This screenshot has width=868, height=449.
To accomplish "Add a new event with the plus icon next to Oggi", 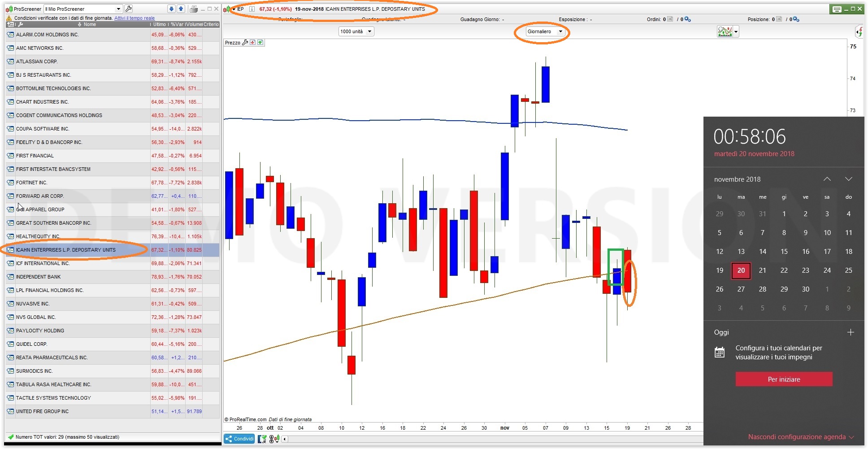I will [851, 332].
